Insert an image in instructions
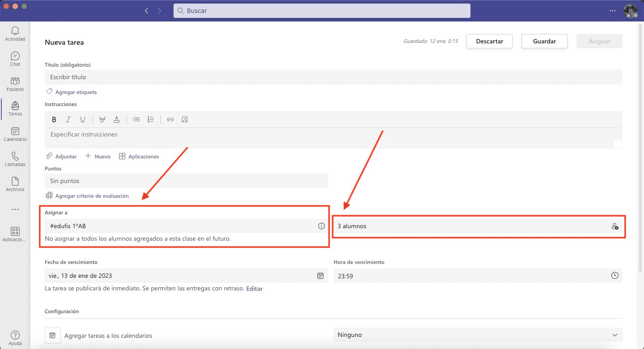Viewport: 644px width, 349px height. [x=185, y=119]
